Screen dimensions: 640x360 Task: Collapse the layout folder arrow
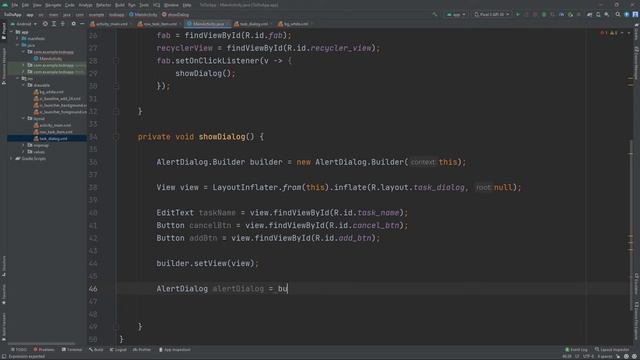point(24,118)
